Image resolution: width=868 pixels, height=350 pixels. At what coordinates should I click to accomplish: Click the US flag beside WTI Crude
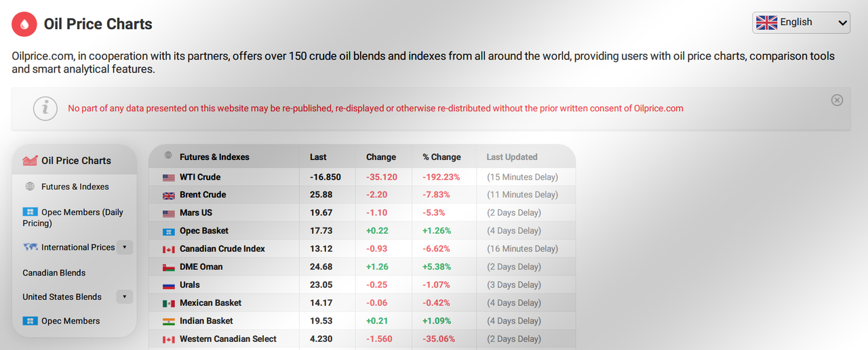tap(169, 178)
